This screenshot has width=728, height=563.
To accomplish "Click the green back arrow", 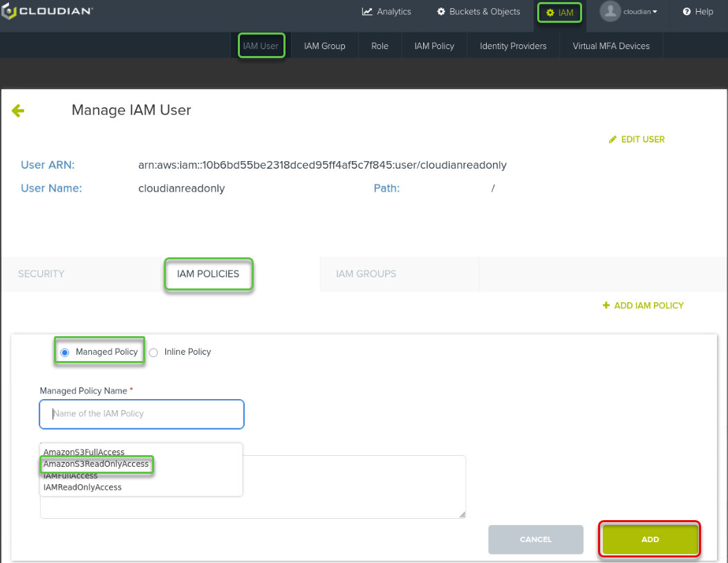I will [x=18, y=111].
